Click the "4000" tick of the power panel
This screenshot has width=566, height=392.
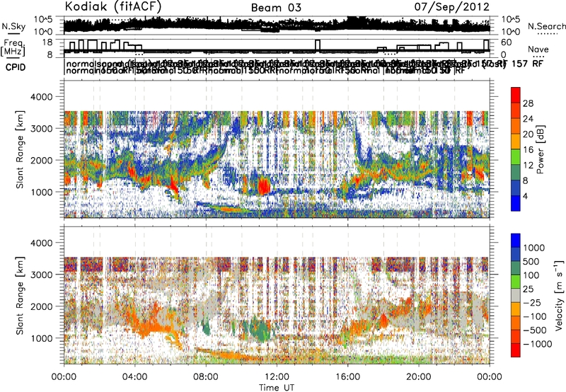[x=43, y=97]
